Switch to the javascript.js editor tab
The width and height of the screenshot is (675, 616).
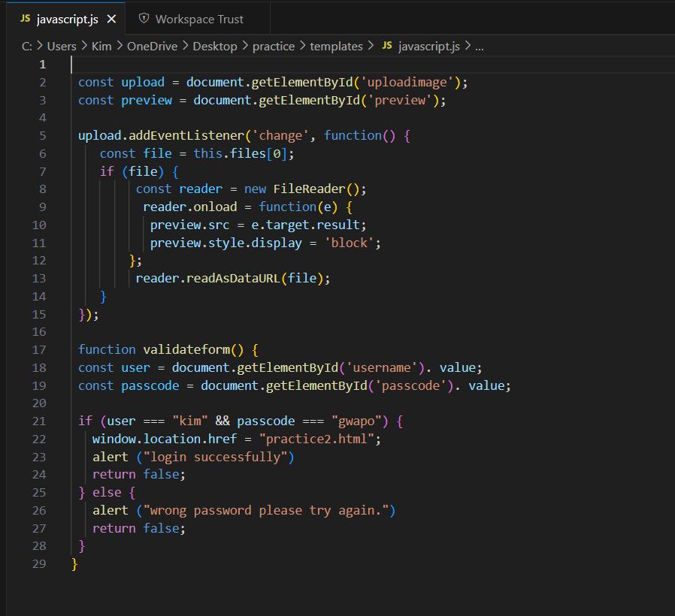[x=65, y=19]
